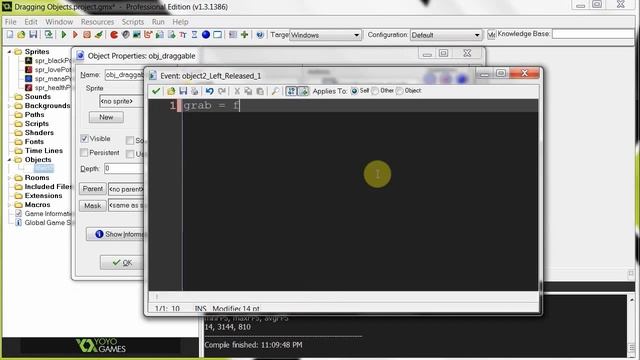Click the Parent button

coord(93,189)
